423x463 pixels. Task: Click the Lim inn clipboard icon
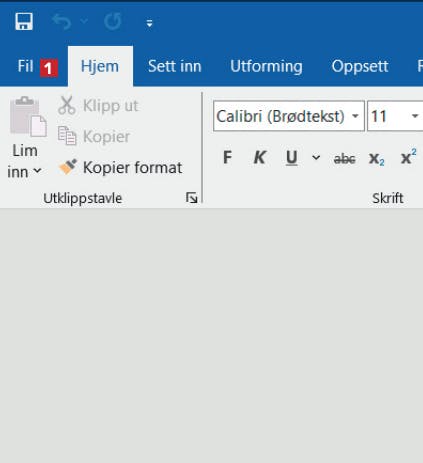[28, 117]
